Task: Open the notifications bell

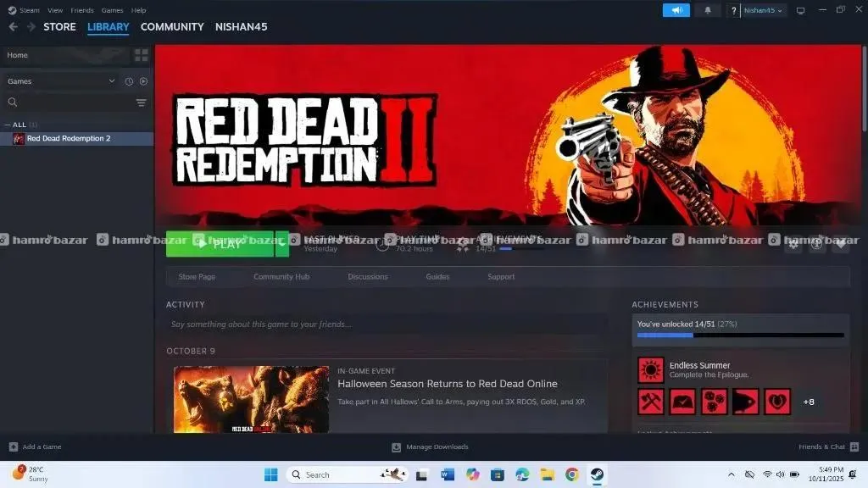Action: 708,10
